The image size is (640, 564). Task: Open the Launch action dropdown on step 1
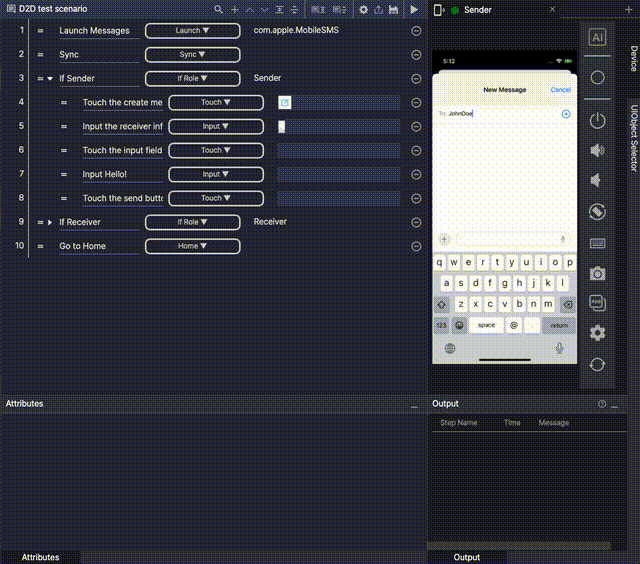pyautogui.click(x=192, y=31)
